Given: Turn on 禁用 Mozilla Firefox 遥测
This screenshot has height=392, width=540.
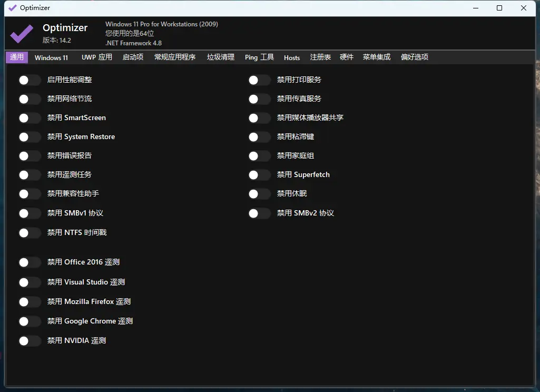Looking at the screenshot, I should click(x=30, y=302).
